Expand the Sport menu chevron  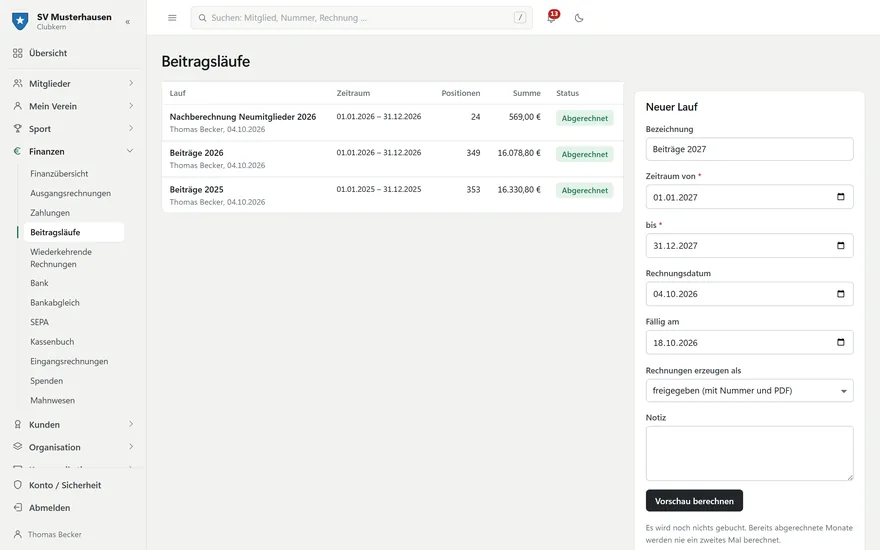(x=131, y=129)
